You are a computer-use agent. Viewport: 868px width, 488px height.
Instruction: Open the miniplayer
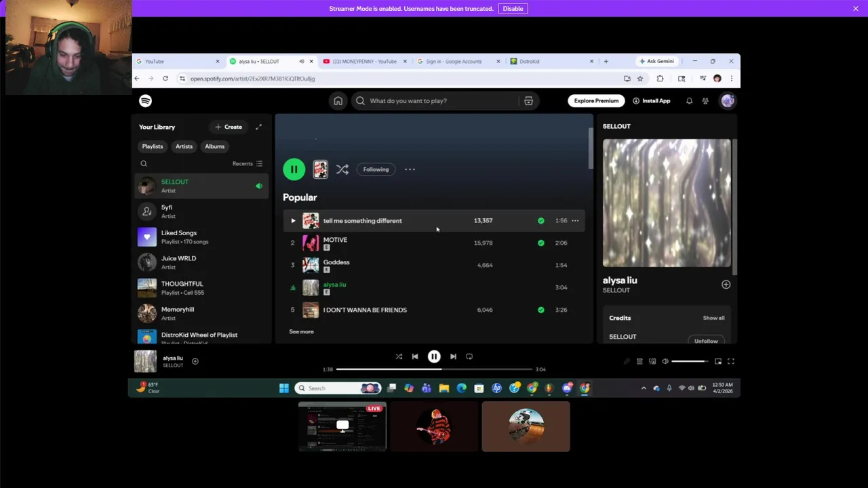click(718, 361)
